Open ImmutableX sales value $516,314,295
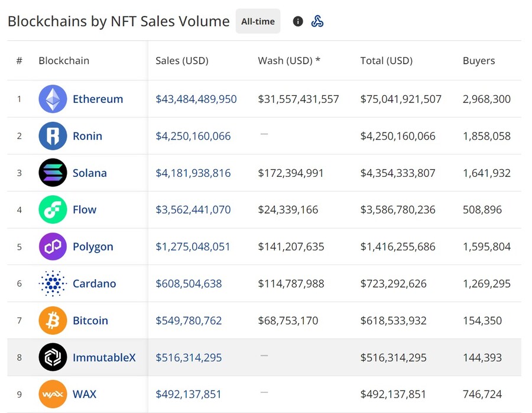Screen dimensions: 532x413 coord(189,357)
